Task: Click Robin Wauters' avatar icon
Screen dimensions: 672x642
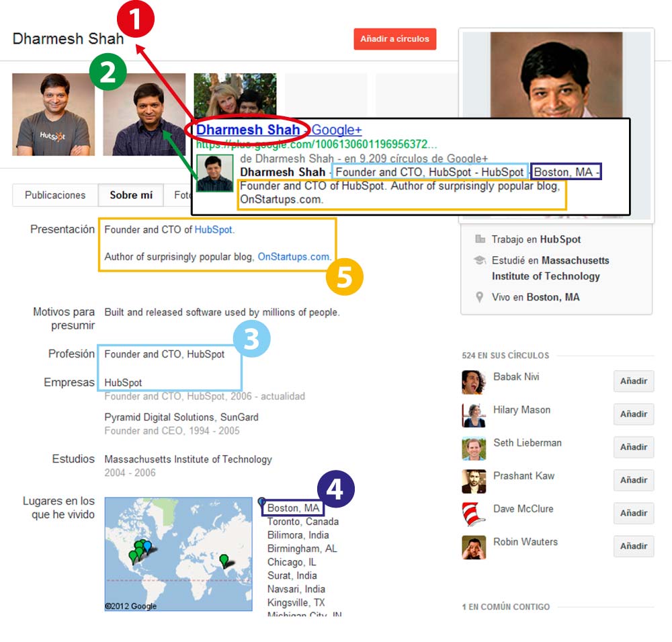Action: 474,547
